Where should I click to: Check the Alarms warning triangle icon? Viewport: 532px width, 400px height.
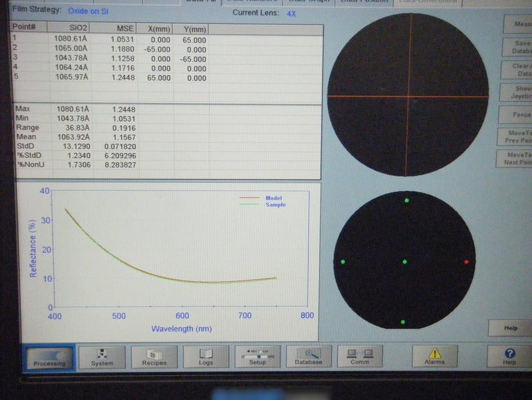coord(434,358)
